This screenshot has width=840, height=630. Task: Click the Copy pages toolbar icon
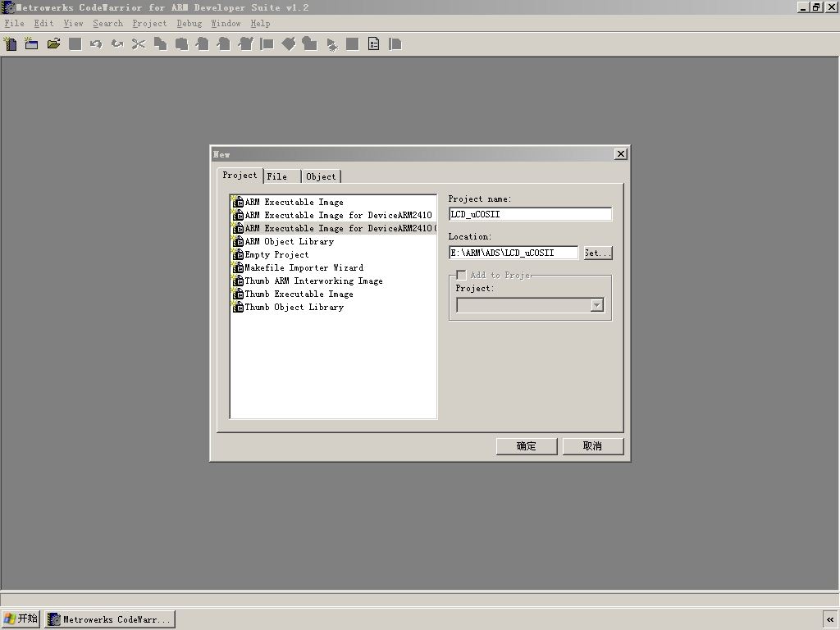[x=160, y=44]
